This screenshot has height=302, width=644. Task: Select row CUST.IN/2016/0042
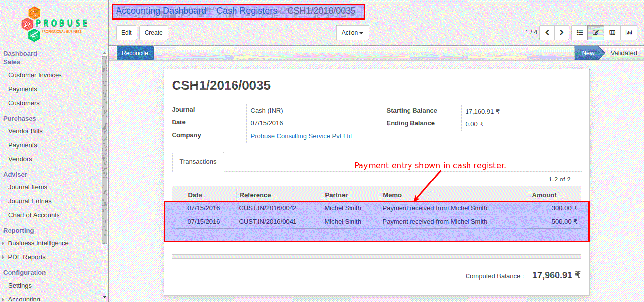click(376, 208)
